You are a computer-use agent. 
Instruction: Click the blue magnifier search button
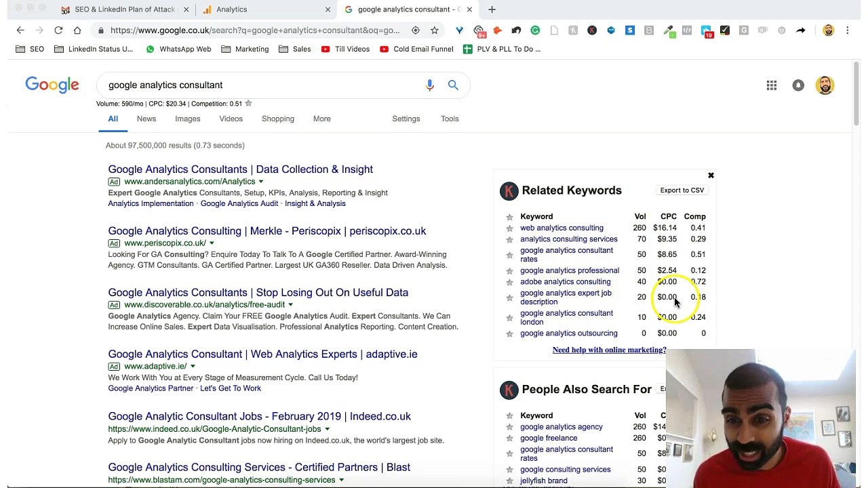click(x=453, y=85)
